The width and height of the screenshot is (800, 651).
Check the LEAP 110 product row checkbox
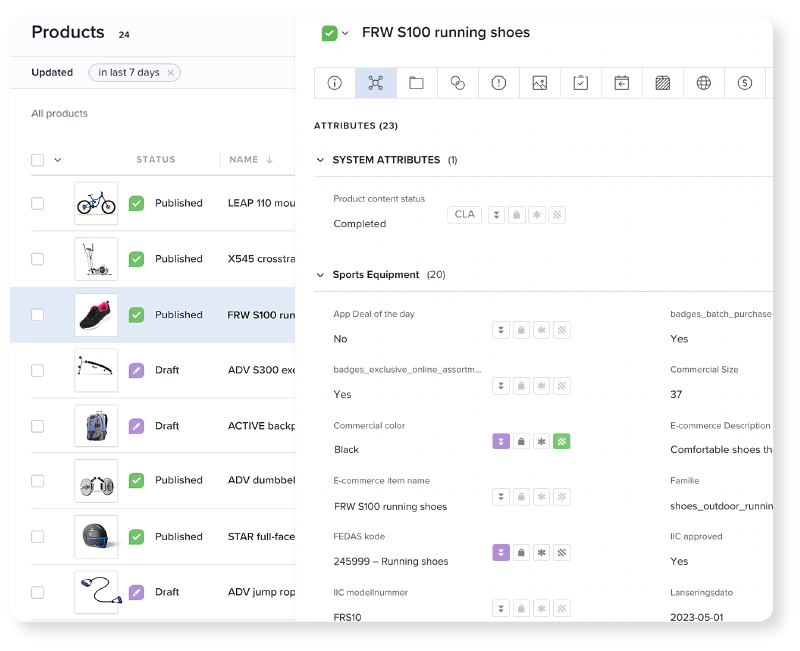click(x=37, y=203)
